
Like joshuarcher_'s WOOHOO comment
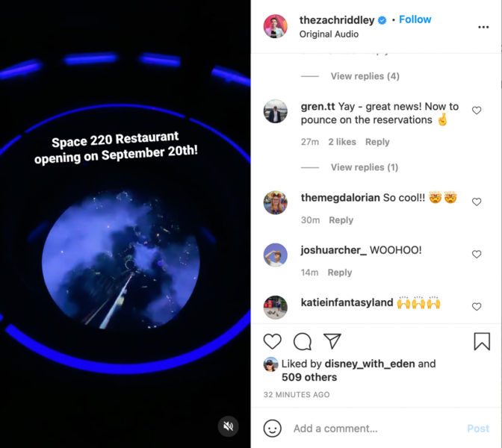pos(477,254)
